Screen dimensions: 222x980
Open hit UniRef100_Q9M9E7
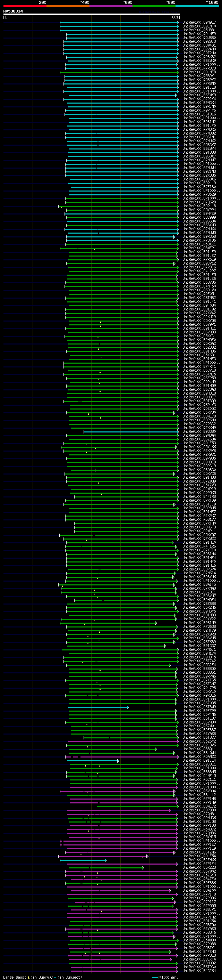199,23
